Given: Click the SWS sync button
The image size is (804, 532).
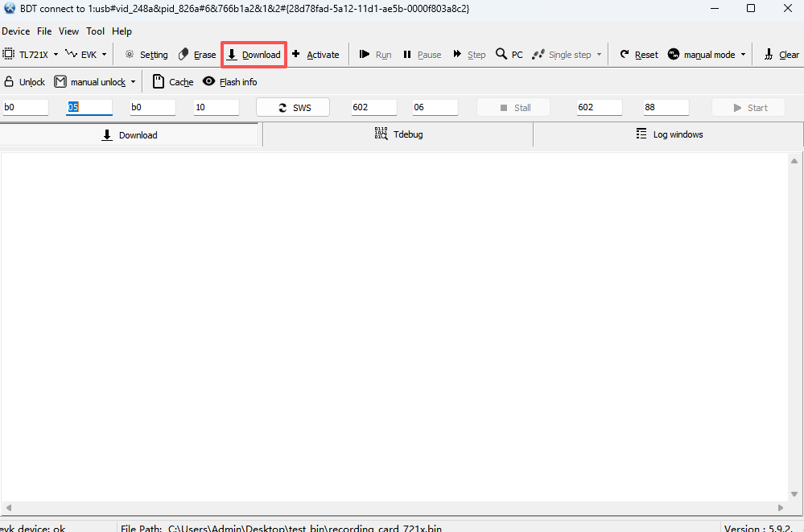Looking at the screenshot, I should click(x=293, y=107).
